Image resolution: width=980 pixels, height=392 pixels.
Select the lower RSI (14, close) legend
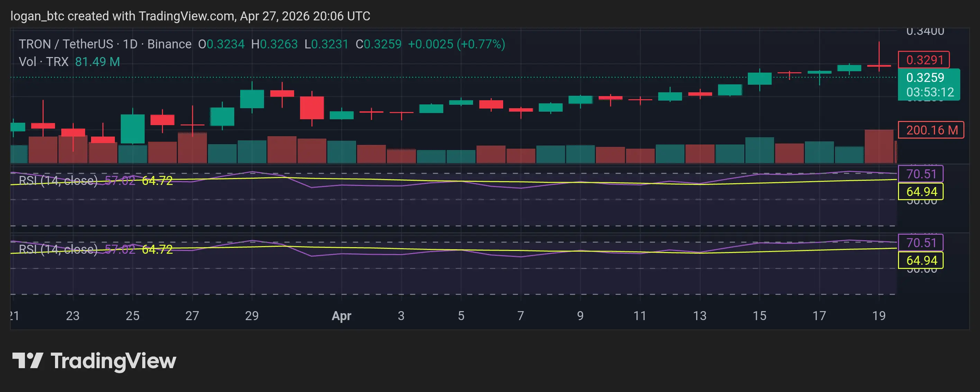point(58,249)
